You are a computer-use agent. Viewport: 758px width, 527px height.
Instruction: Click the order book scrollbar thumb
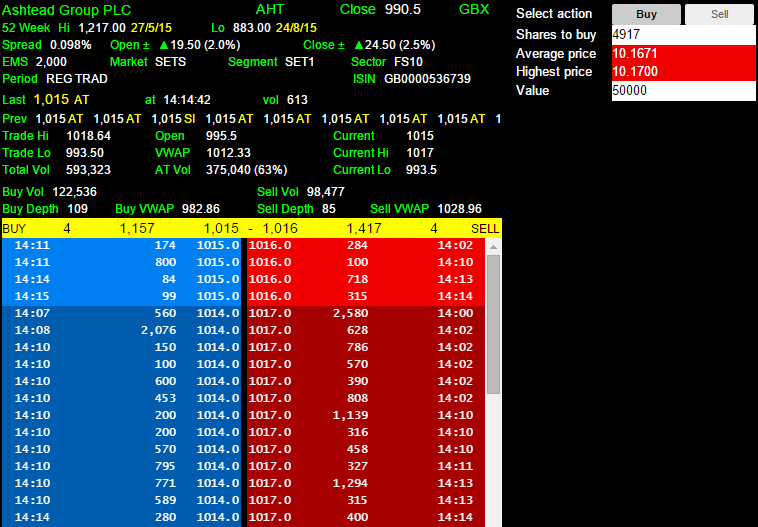(x=493, y=324)
